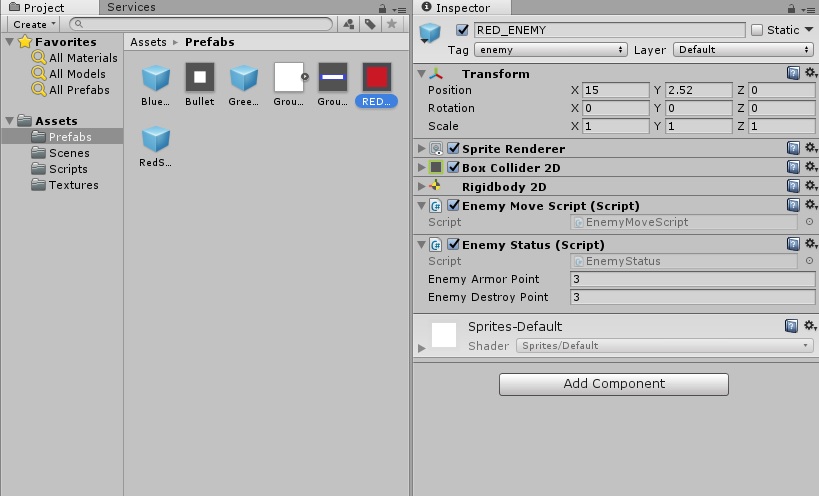The width and height of the screenshot is (819, 496).
Task: Select the white Ground sprite asset
Action: 288,77
